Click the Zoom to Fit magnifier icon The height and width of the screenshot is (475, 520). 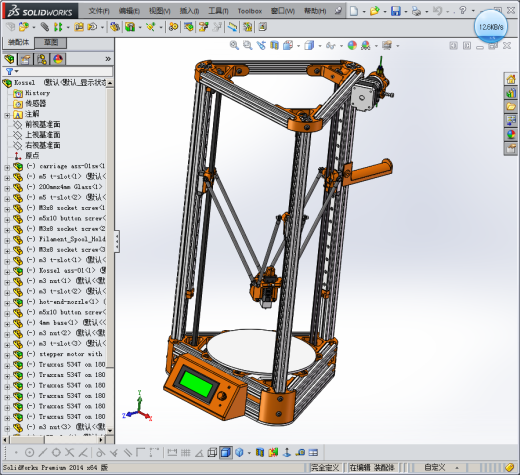[x=234, y=45]
